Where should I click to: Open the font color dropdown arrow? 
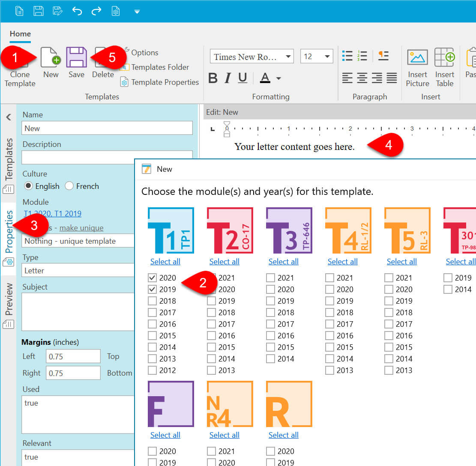coord(278,78)
